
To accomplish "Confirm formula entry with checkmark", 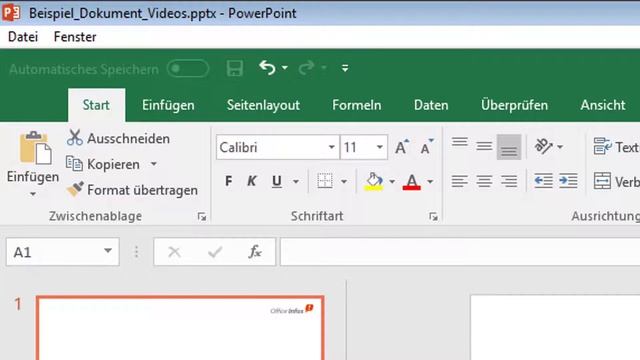I will click(x=215, y=252).
